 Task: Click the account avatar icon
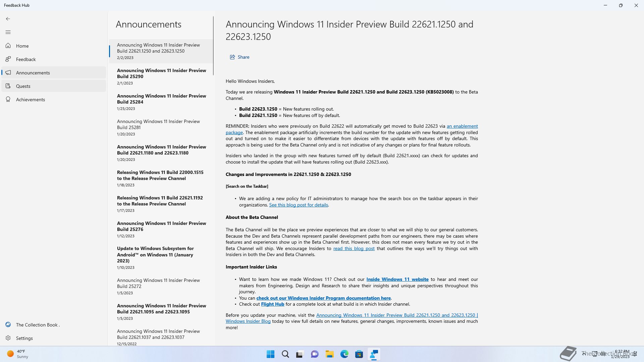tap(8, 324)
